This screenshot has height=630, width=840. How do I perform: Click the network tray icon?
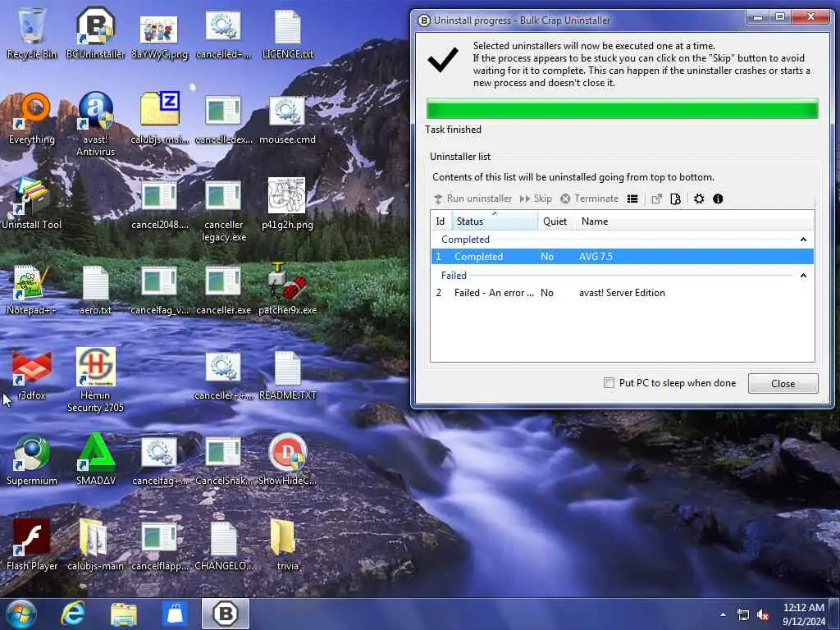click(742, 615)
